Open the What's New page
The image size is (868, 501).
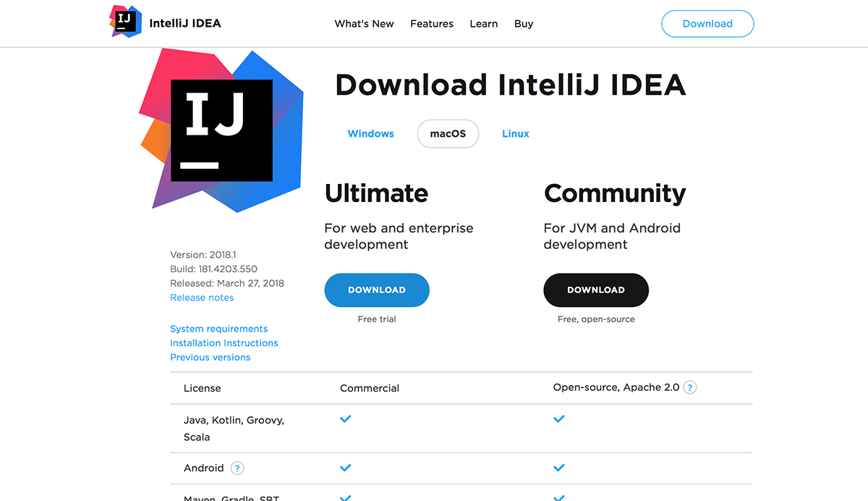point(364,23)
